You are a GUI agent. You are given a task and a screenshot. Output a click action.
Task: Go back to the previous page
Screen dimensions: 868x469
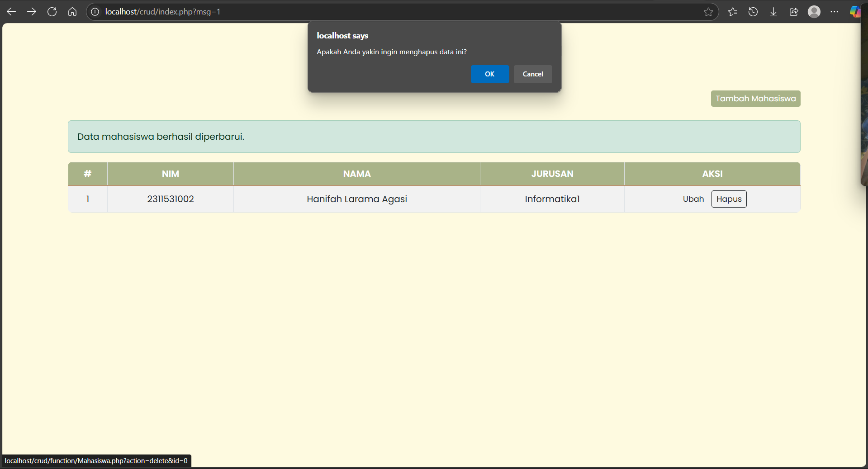11,12
